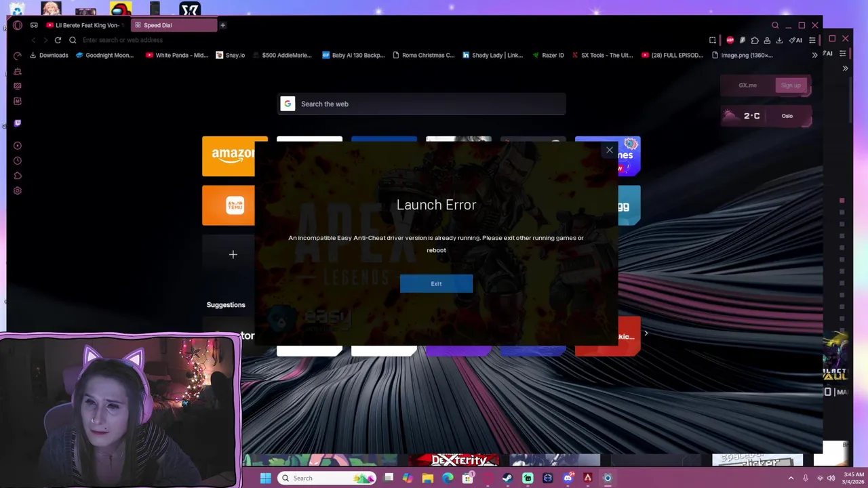
Task: Open Razer ID bookmark
Action: (x=549, y=55)
